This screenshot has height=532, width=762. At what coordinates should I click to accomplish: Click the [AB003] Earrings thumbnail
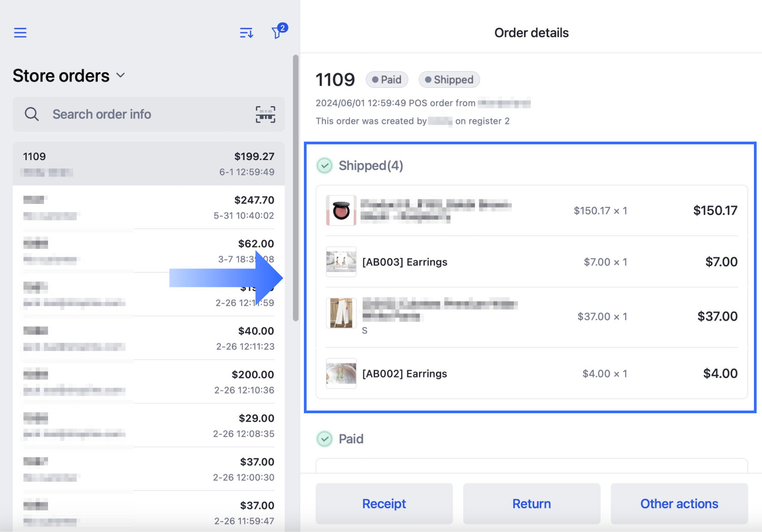coord(341,262)
